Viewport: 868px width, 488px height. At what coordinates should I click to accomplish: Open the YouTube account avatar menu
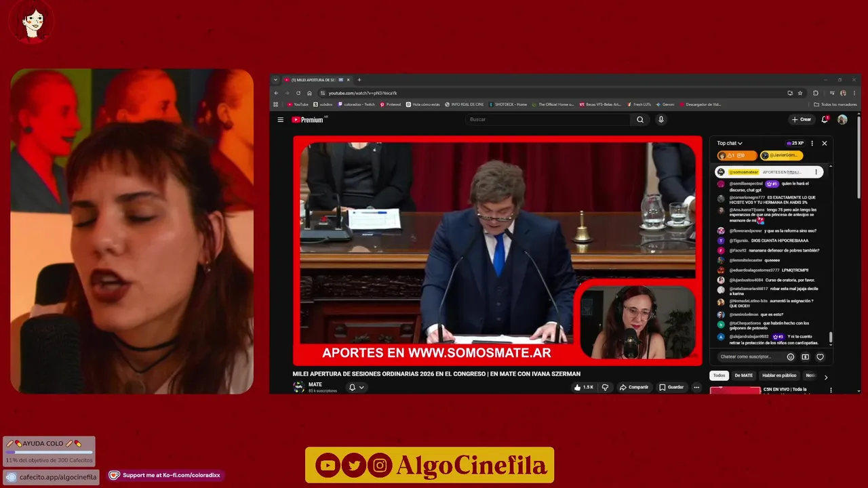click(842, 119)
